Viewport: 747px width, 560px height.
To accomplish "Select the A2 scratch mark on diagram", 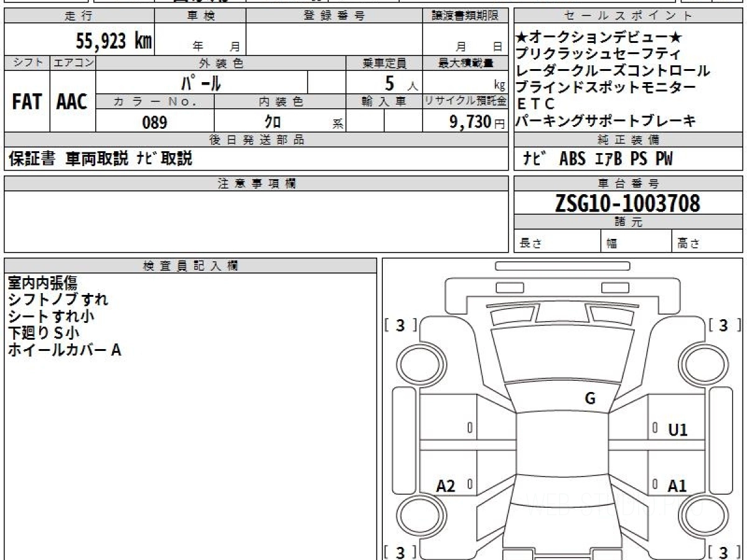I will click(x=446, y=486).
